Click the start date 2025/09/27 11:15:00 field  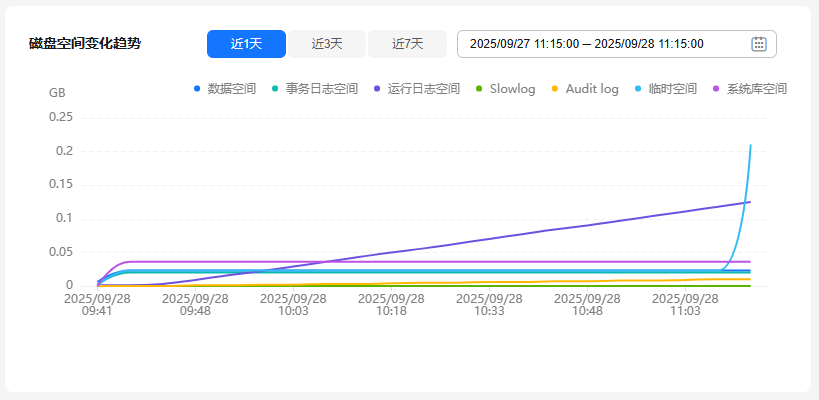pyautogui.click(x=524, y=44)
